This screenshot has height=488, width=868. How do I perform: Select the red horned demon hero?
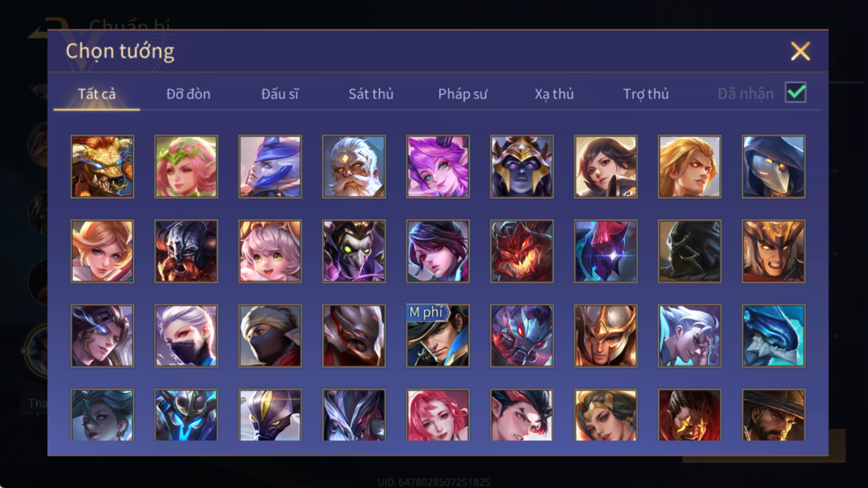522,251
